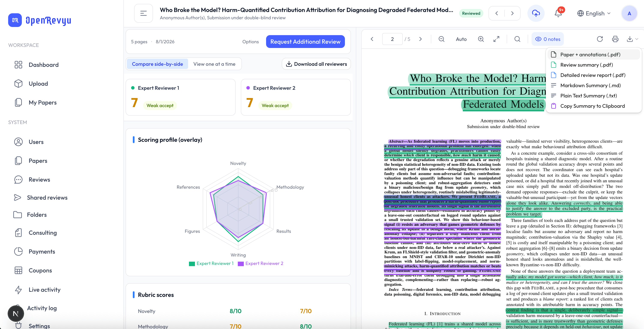
Task: Click the cloud upload icon
Action: click(x=536, y=13)
